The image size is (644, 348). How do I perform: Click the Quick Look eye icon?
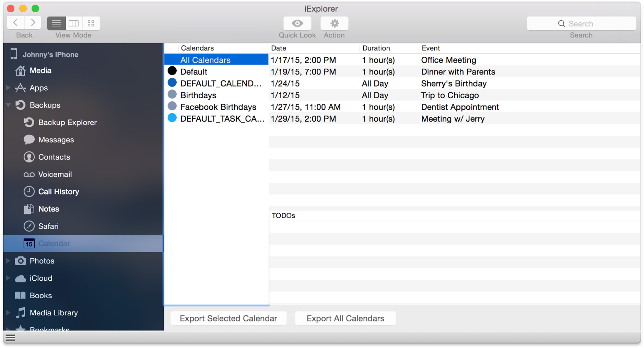point(297,23)
